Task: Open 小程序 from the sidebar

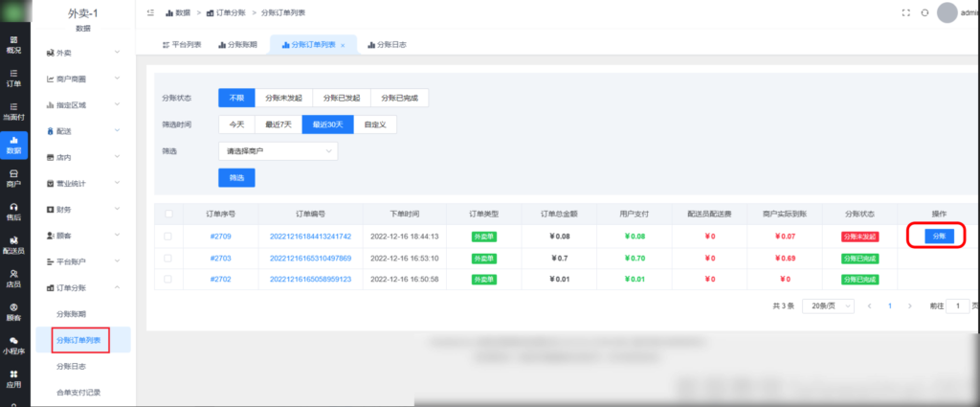Action: pos(13,344)
